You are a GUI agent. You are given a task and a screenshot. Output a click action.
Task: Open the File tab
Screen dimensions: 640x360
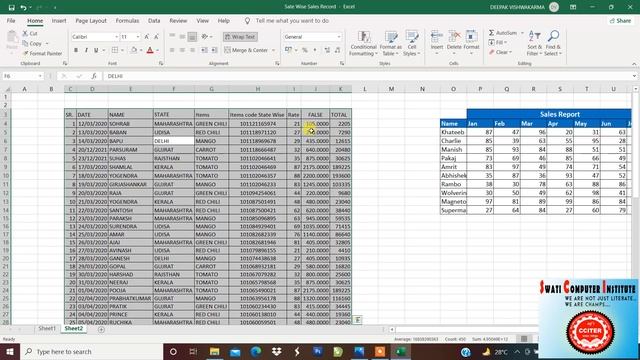point(11,20)
